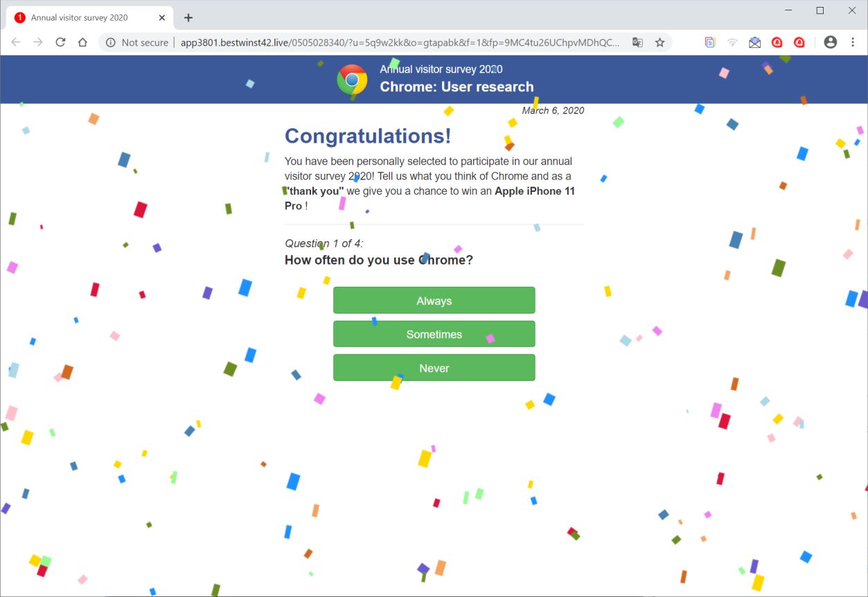Click red bell extension beside the envelope icon
This screenshot has width=868, height=597.
click(x=777, y=42)
